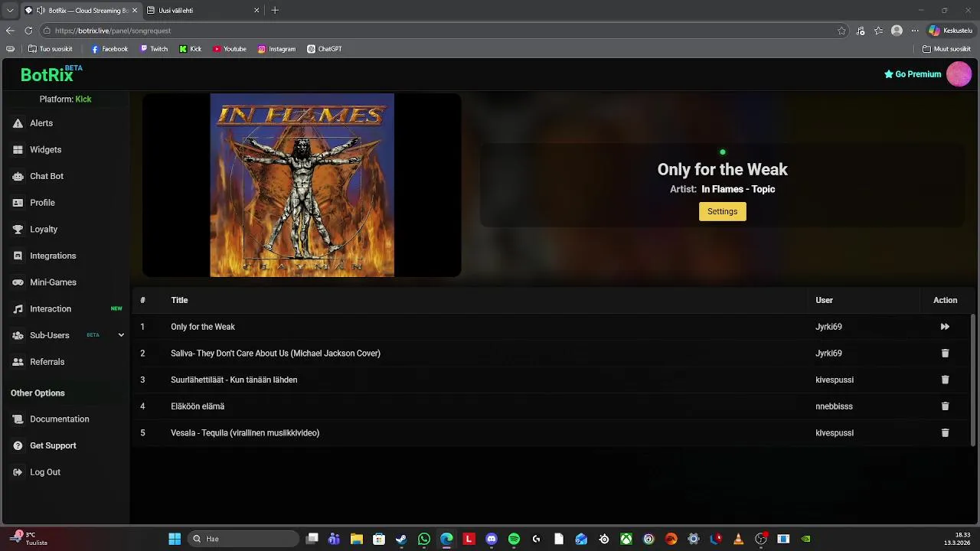Viewport: 980px width, 551px height.
Task: Open the Keskustelu Copilot button
Action: point(950,31)
